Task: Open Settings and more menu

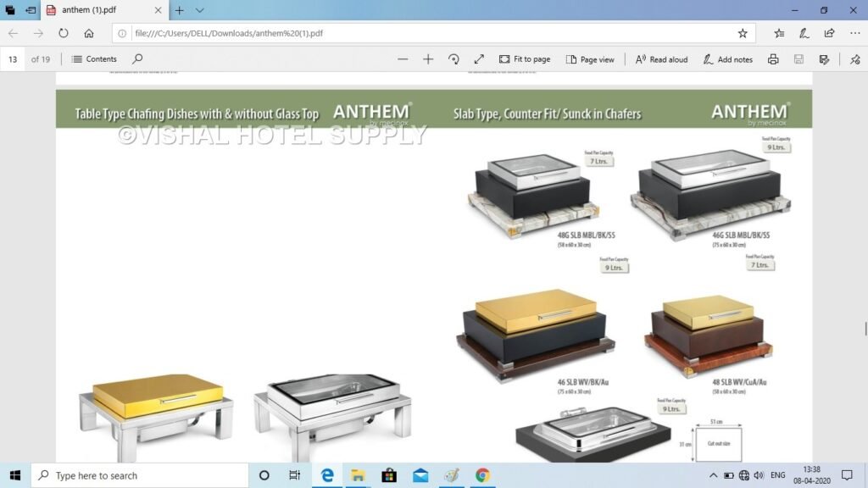Action: coord(854,33)
